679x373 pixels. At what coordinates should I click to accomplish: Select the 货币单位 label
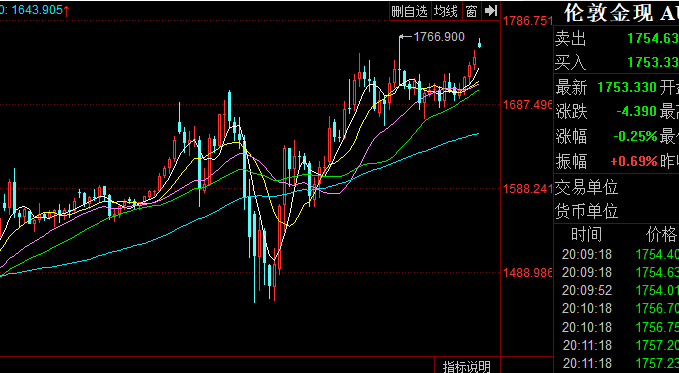(587, 212)
